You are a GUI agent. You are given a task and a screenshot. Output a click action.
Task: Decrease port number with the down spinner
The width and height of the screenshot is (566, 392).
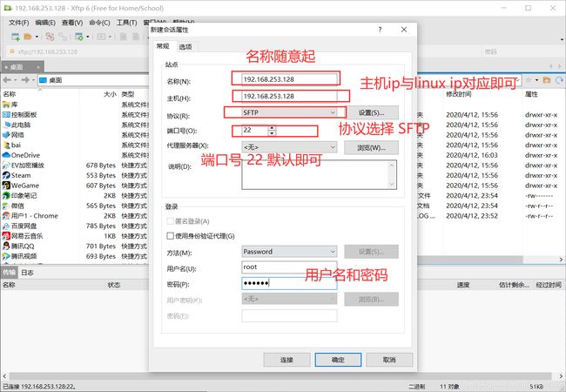273,133
